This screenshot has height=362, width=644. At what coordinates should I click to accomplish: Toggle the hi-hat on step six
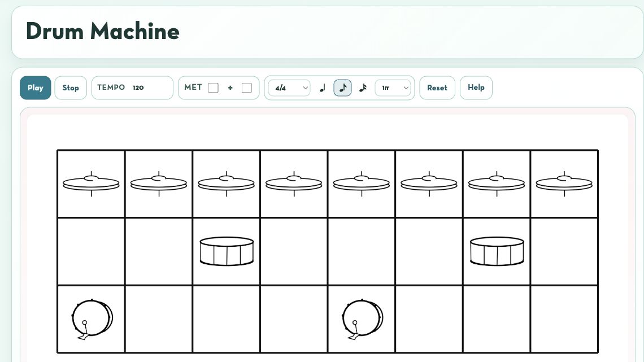(429, 184)
